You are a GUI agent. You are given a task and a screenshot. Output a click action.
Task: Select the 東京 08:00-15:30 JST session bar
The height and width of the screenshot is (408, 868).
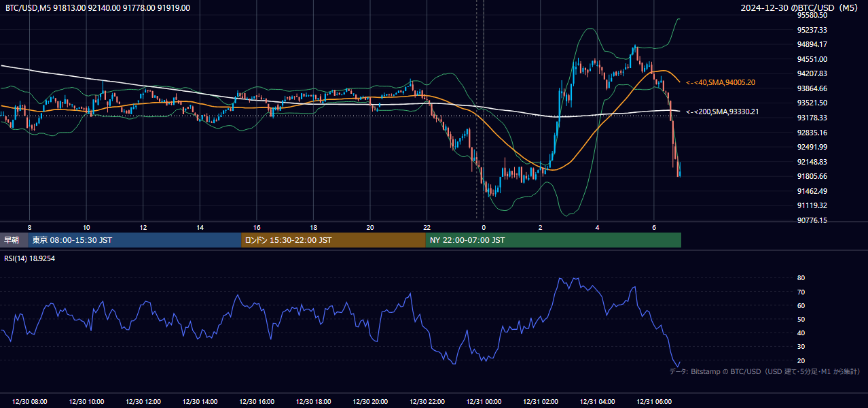135,240
